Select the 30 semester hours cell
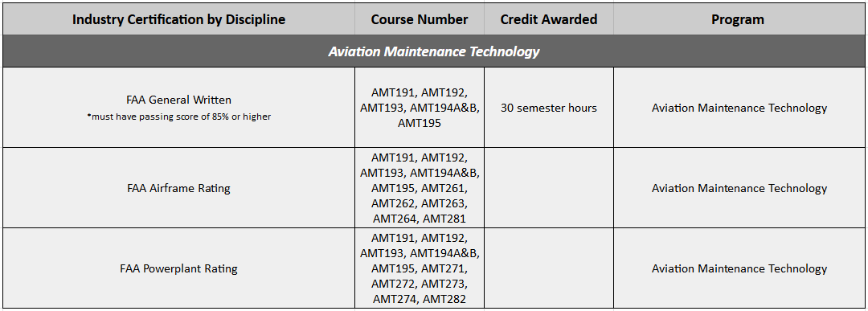This screenshot has width=868, height=311. pyautogui.click(x=549, y=108)
